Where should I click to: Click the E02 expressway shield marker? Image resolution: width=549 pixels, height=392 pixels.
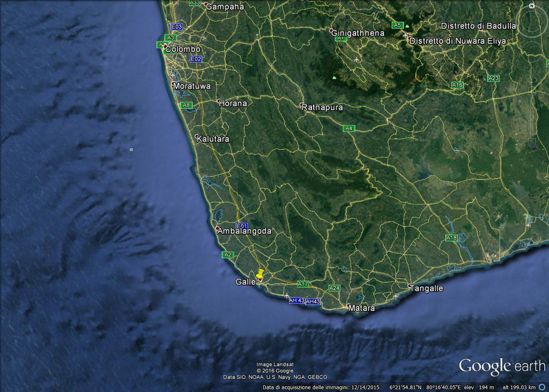pyautogui.click(x=196, y=59)
